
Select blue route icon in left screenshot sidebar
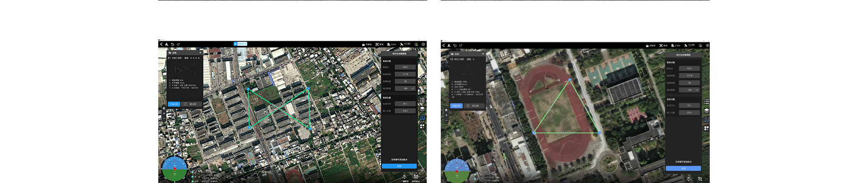click(x=422, y=118)
